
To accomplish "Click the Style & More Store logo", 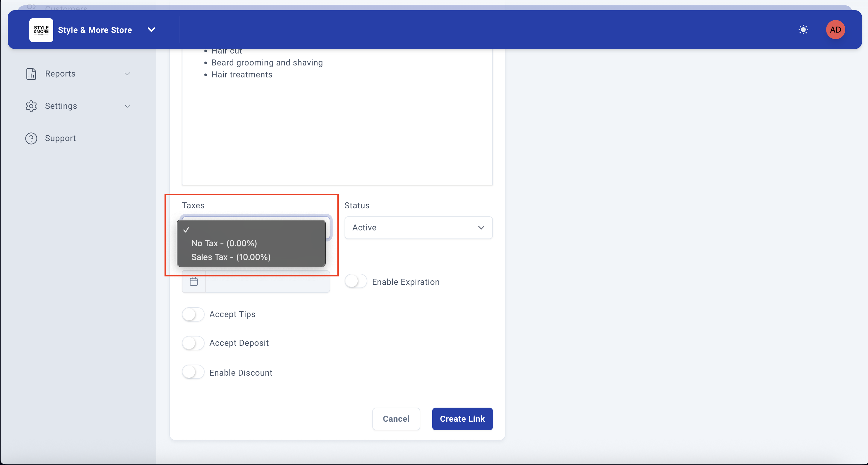I will coord(41,30).
